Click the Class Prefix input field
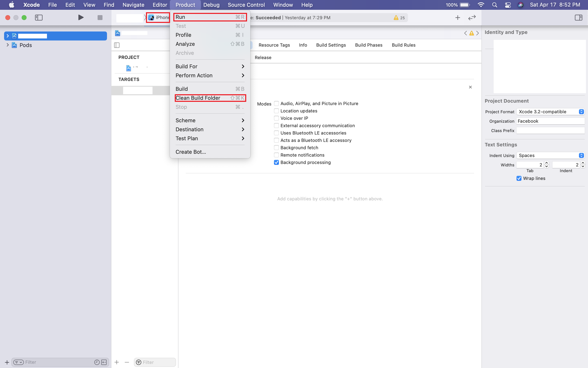The image size is (588, 368). pos(550,131)
